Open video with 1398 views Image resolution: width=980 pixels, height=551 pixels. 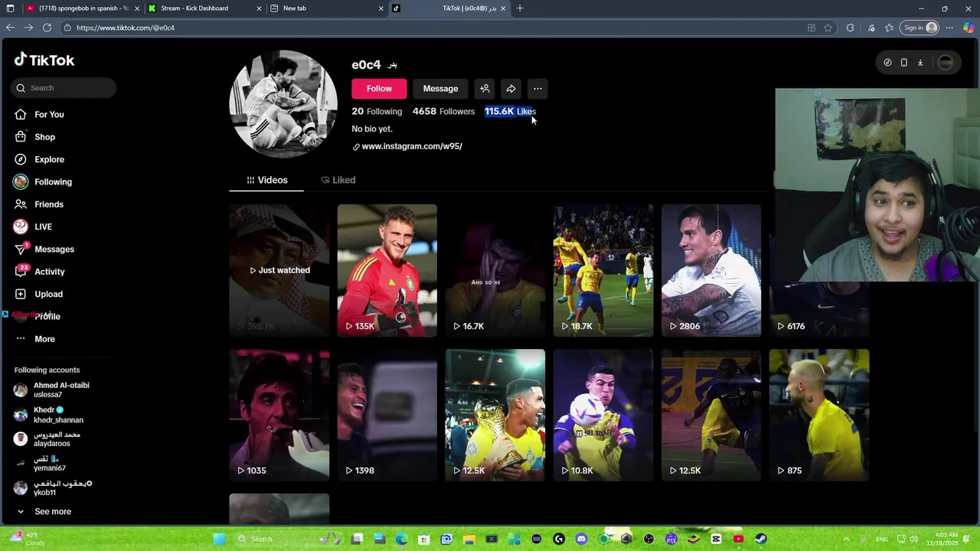pyautogui.click(x=387, y=415)
